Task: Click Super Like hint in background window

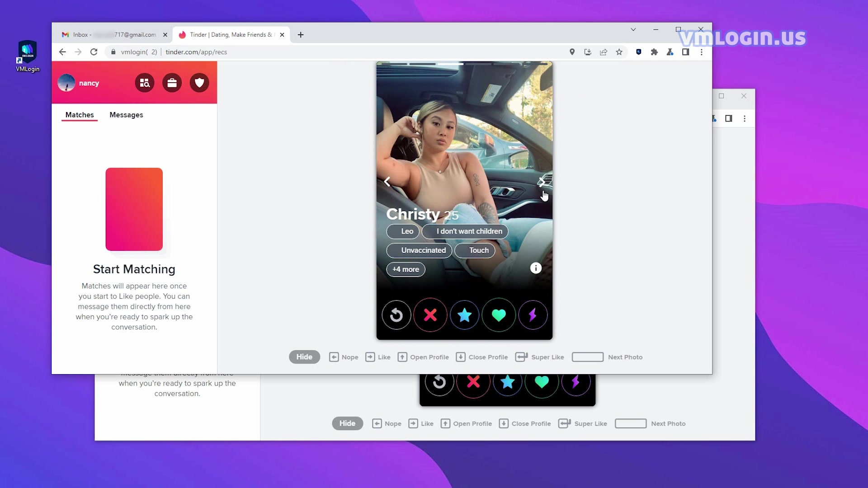Action: (583, 423)
